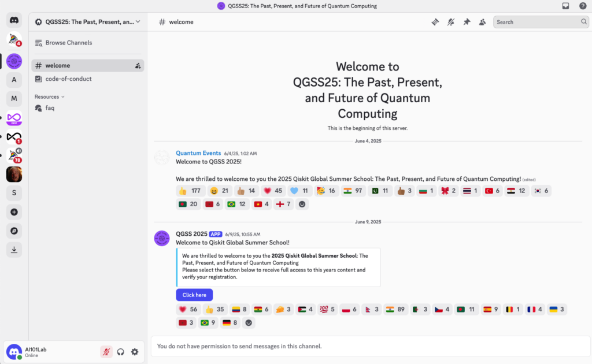
Task: Toggle the Colombia flag reaction showing 8
Action: coord(239,309)
